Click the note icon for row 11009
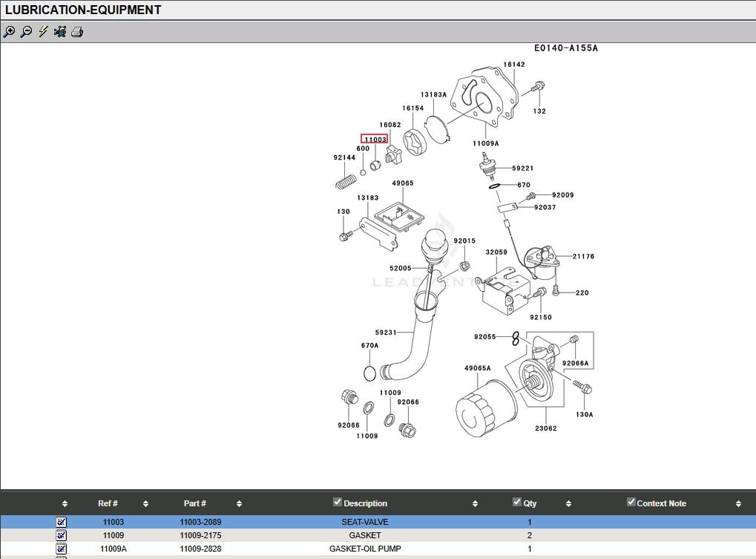Viewport: 756px width, 559px height. tap(62, 535)
